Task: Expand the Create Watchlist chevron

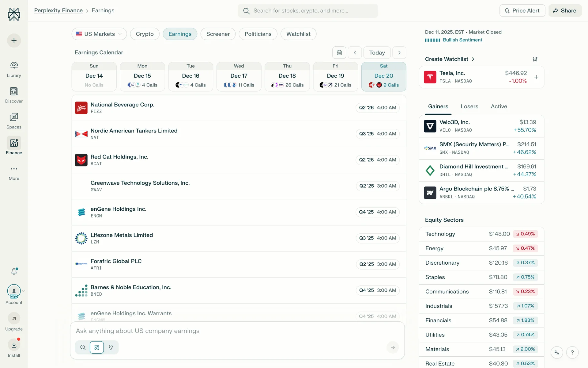Action: (x=473, y=59)
